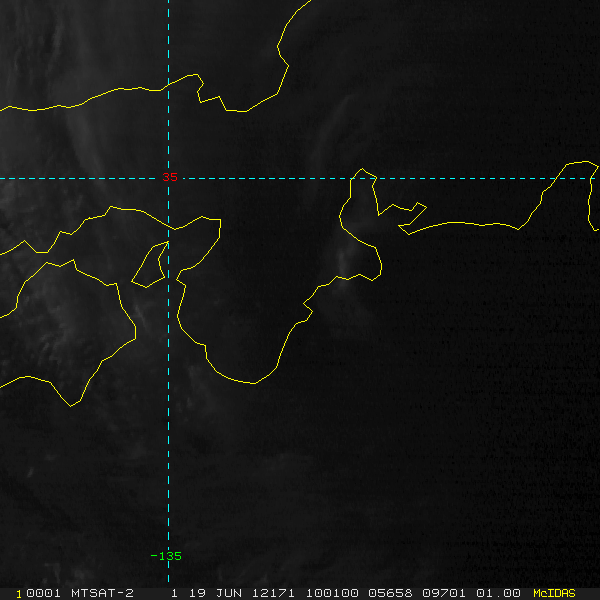Click the McIDAS label in status line
Image resolution: width=600 pixels, height=600 pixels.
(x=554, y=593)
